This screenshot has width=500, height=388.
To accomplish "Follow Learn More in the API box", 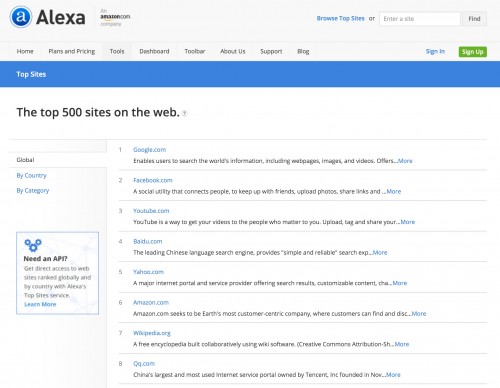I will 40,304.
